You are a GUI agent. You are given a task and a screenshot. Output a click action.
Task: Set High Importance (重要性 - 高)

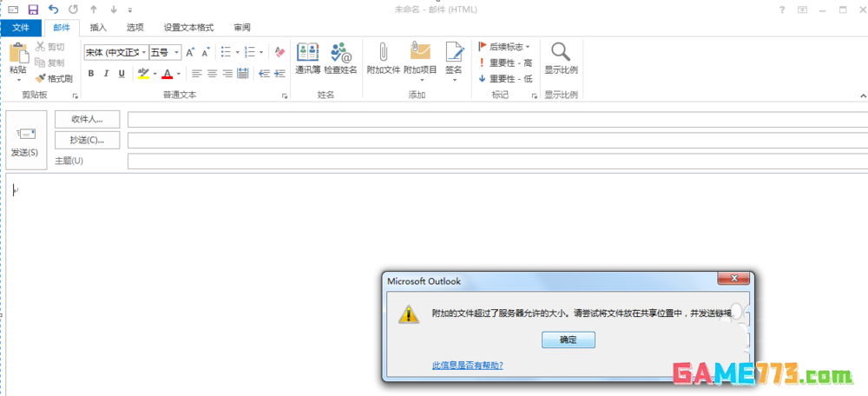pyautogui.click(x=505, y=63)
